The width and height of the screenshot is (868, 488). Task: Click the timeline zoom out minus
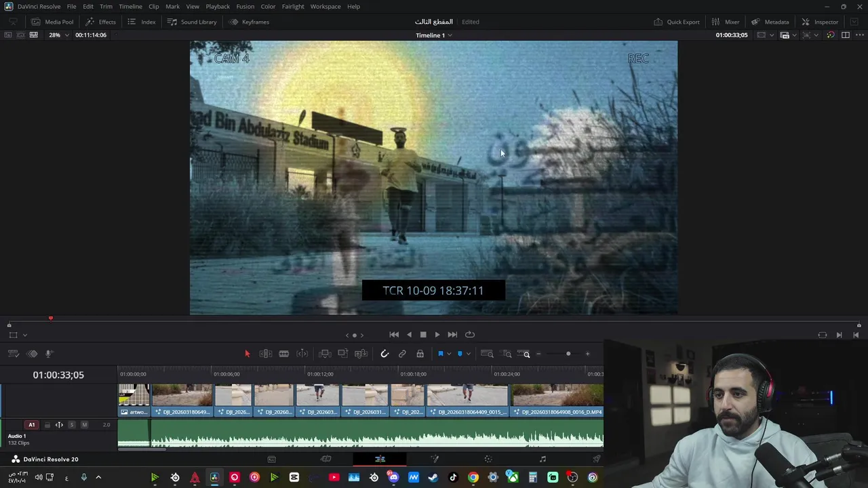point(538,354)
